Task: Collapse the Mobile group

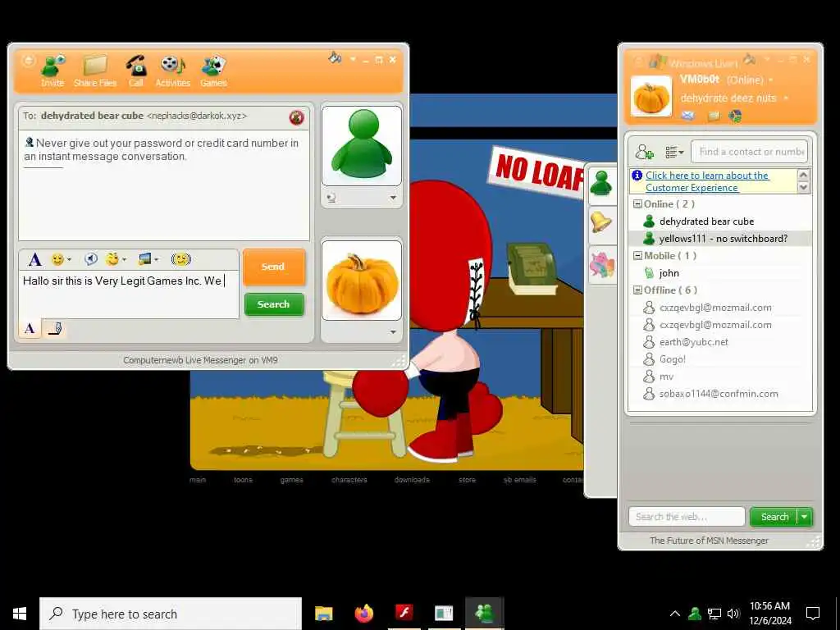Action: tap(637, 256)
